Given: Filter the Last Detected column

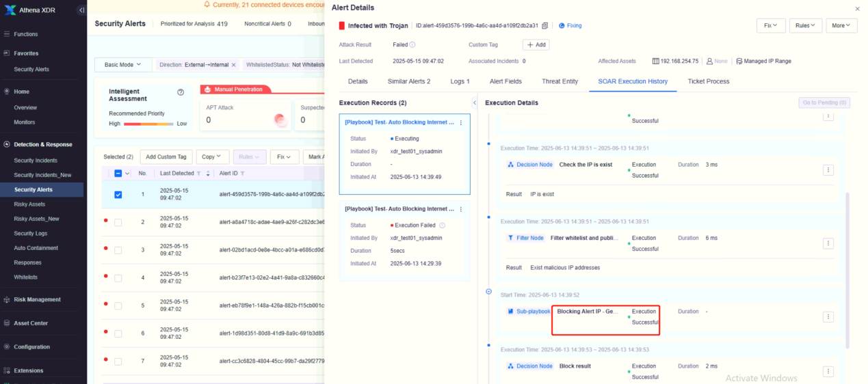Looking at the screenshot, I should [199, 174].
